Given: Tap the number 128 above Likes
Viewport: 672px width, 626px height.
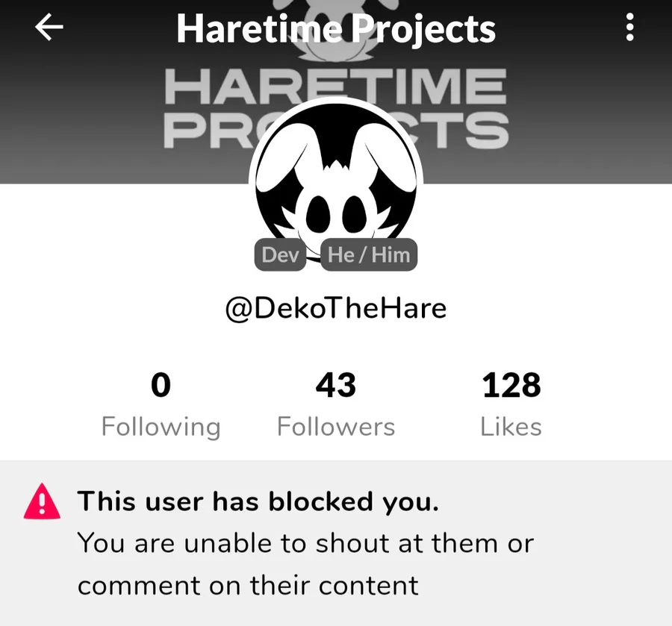Looking at the screenshot, I should click(x=511, y=385).
